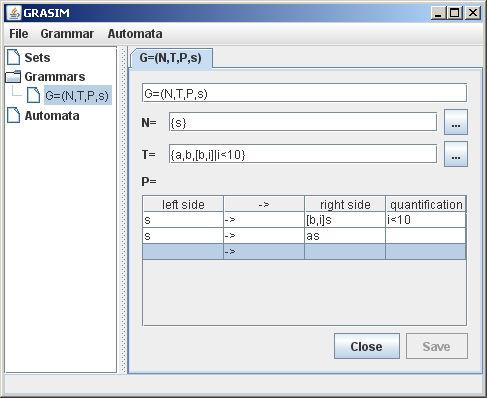The image size is (487, 398).
Task: Minimize the GRASIM window
Action: (438, 13)
